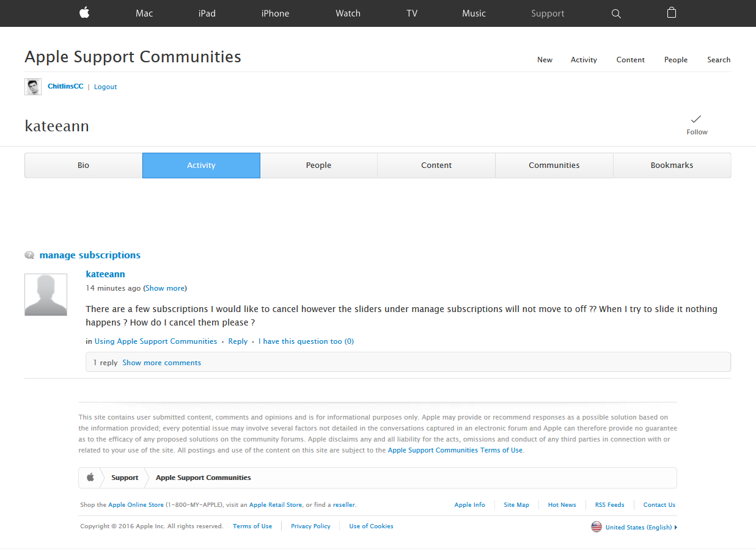This screenshot has height=549, width=756.
Task: Click Apple Support Communities in footer breadcrumb
Action: [204, 478]
